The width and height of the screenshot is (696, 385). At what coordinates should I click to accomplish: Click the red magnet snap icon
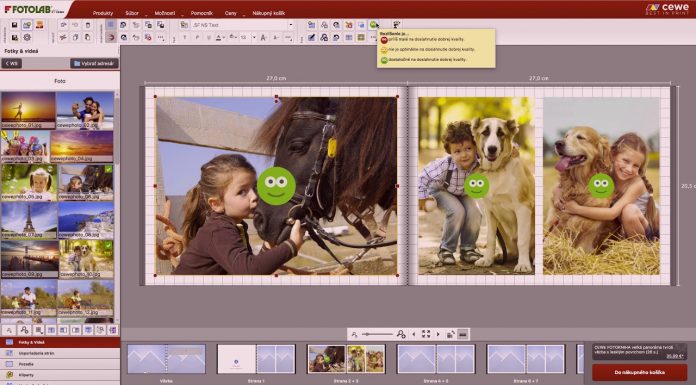click(x=111, y=38)
